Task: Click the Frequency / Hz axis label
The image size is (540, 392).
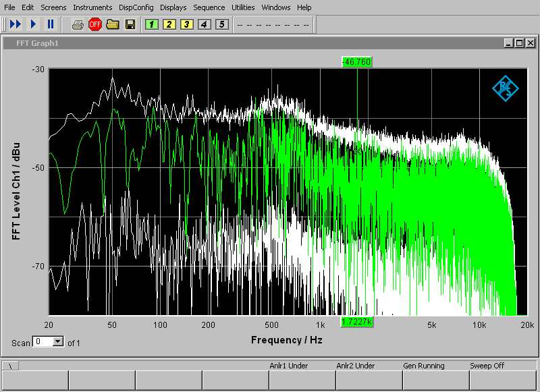Action: pos(286,340)
